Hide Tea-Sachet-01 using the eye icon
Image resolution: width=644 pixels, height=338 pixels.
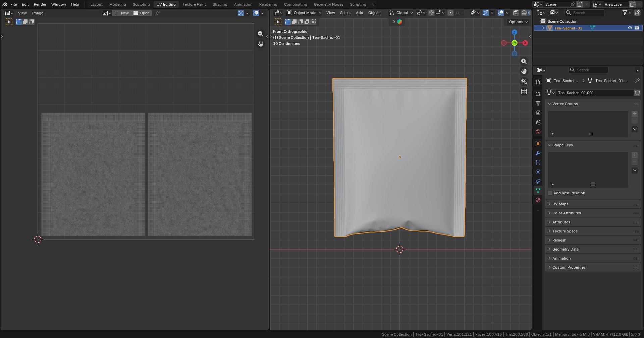coord(630,28)
